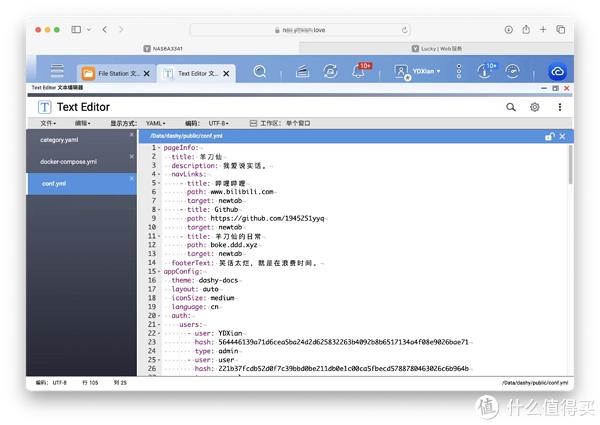Click the www.bilibili.com path text
This screenshot has width=600, height=425.
point(242,192)
